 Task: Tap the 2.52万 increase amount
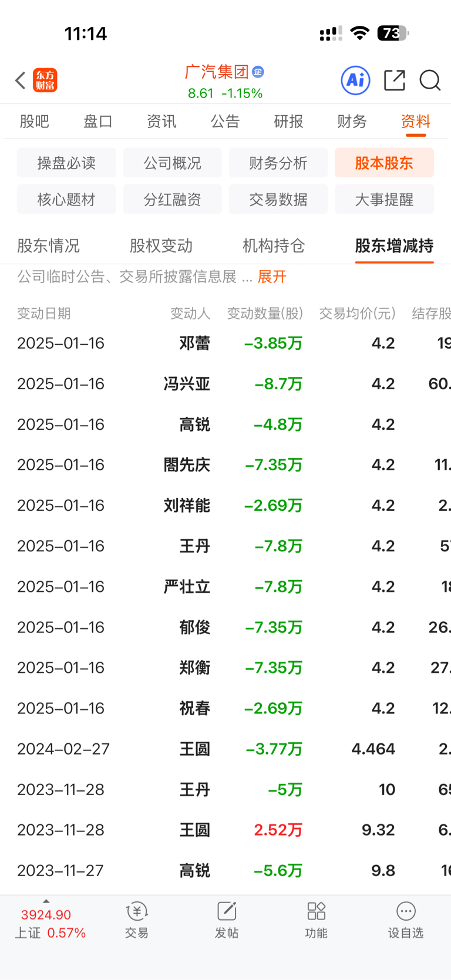[x=278, y=830]
